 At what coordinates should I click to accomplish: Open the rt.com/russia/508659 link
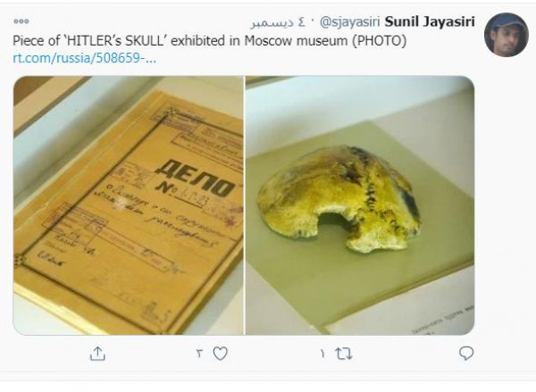pos(85,58)
